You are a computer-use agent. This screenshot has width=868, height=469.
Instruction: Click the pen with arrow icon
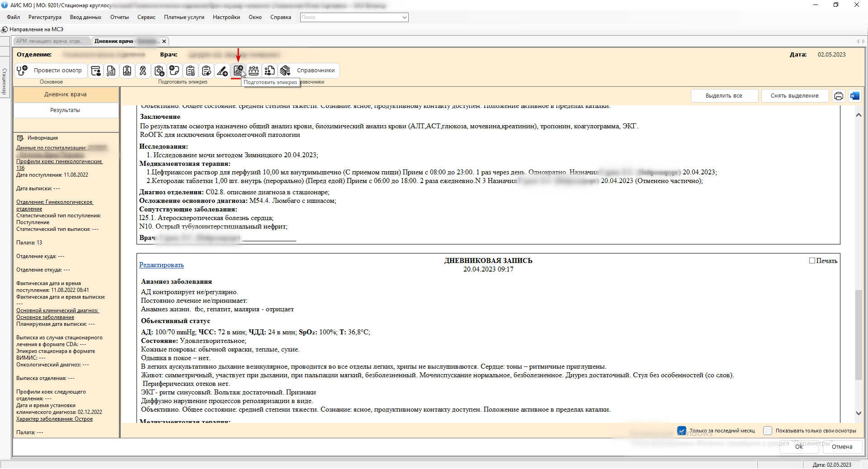click(x=222, y=70)
